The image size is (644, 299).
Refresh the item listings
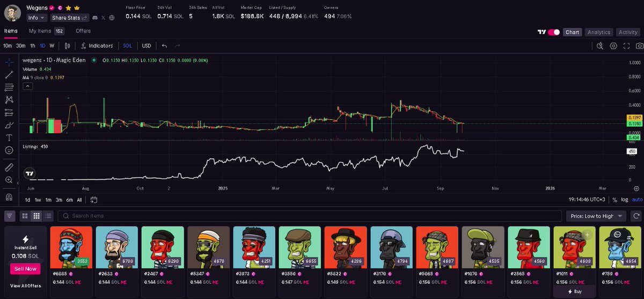tap(637, 216)
